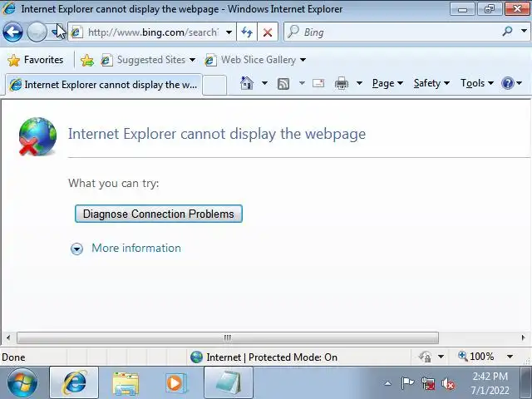The height and width of the screenshot is (399, 532).
Task: Open a new blank tab
Action: pyautogui.click(x=214, y=85)
